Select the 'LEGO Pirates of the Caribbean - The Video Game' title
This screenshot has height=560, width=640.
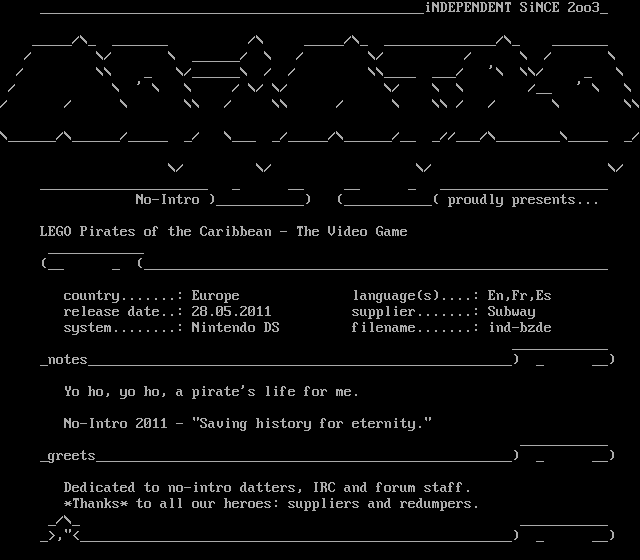[x=223, y=231]
